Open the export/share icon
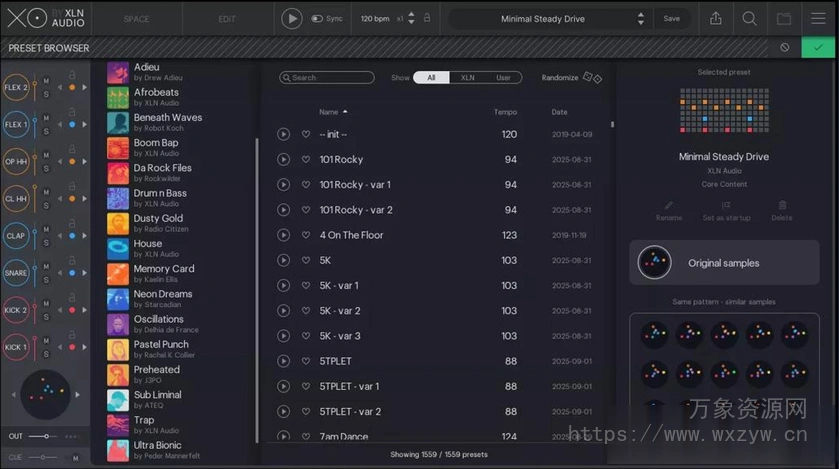 coord(715,19)
